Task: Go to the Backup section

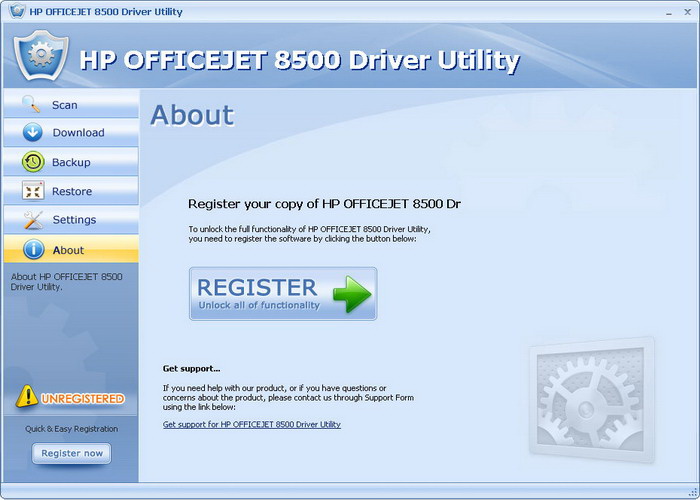Action: click(x=71, y=162)
